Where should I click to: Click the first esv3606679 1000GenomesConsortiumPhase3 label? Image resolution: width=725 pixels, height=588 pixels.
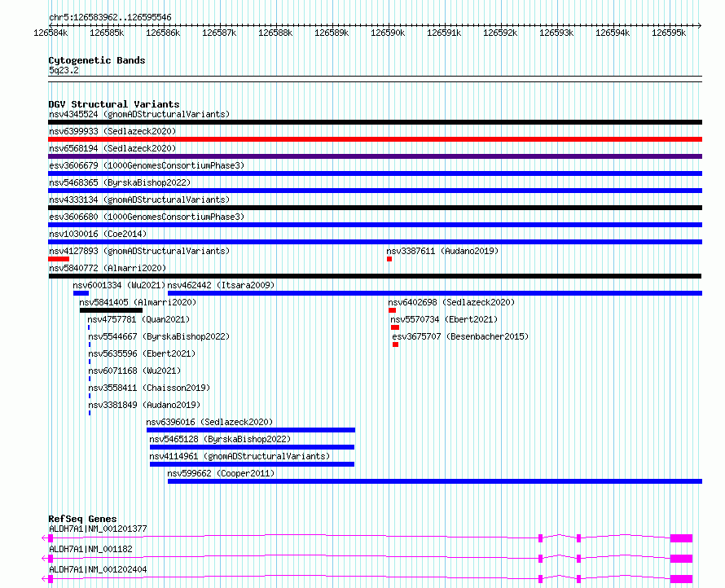(x=147, y=165)
